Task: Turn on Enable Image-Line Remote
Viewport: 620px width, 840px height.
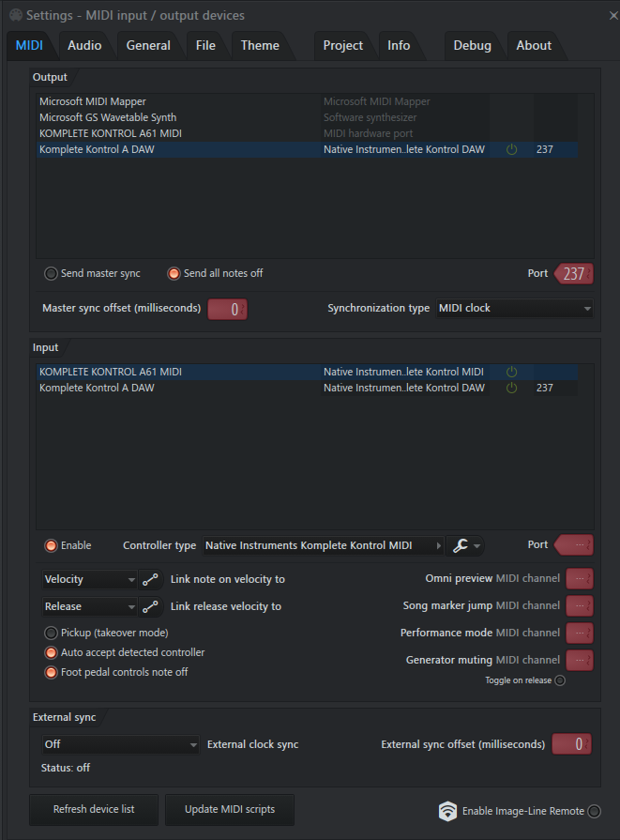Action: [595, 811]
